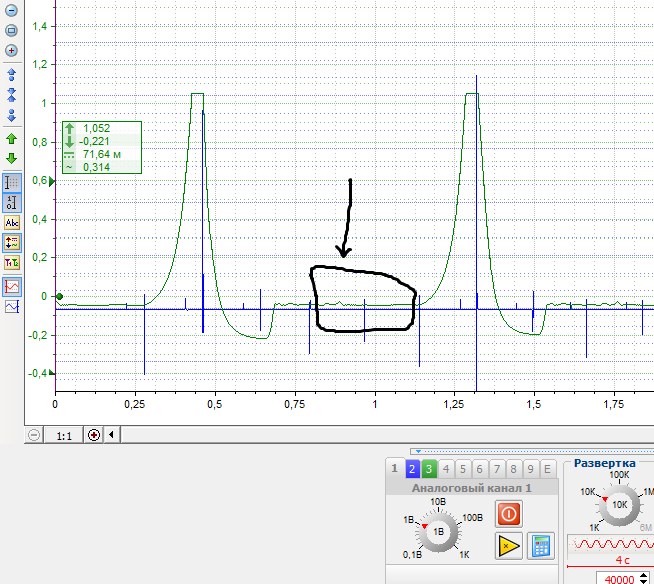Click the vertical zoom in plus icon
The height and width of the screenshot is (584, 654).
(11, 50)
